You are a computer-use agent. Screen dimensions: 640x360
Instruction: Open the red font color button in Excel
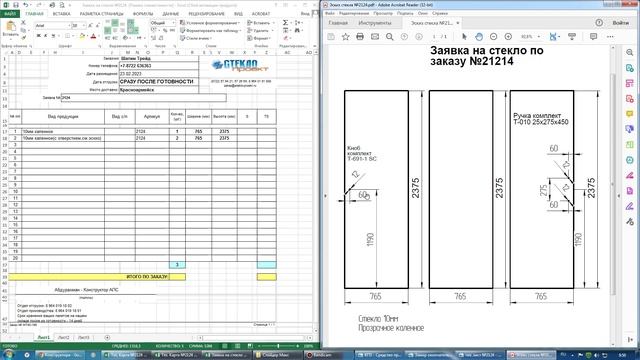point(93,36)
